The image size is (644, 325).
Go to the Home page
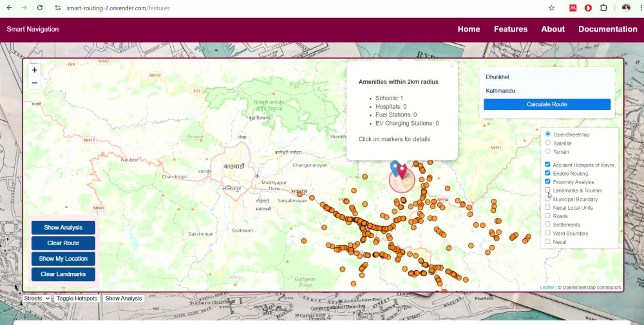tap(469, 29)
